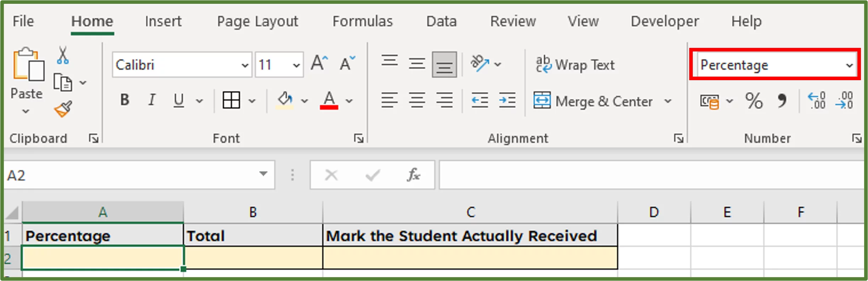Toggle Bold formatting

click(x=125, y=100)
